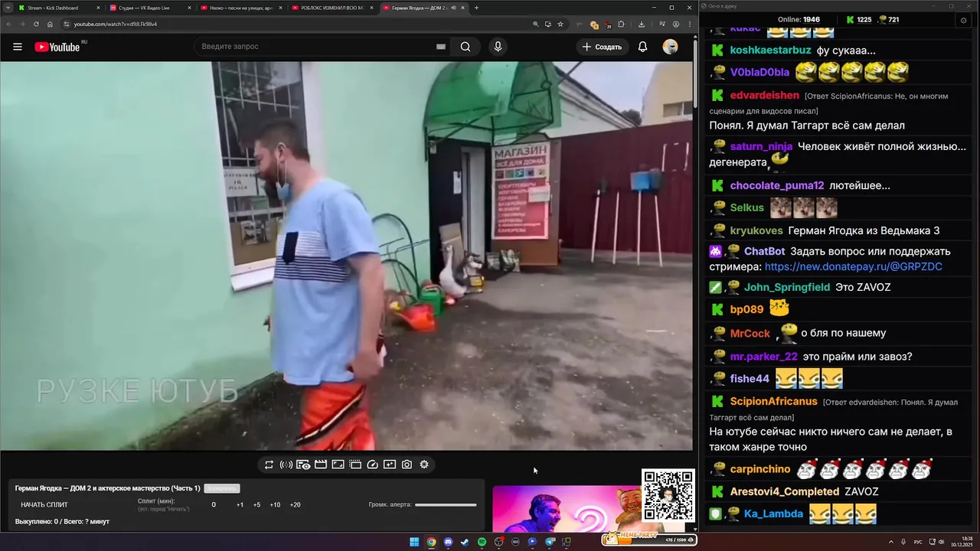Mute audio on the Герман Ягодка tab

(454, 8)
